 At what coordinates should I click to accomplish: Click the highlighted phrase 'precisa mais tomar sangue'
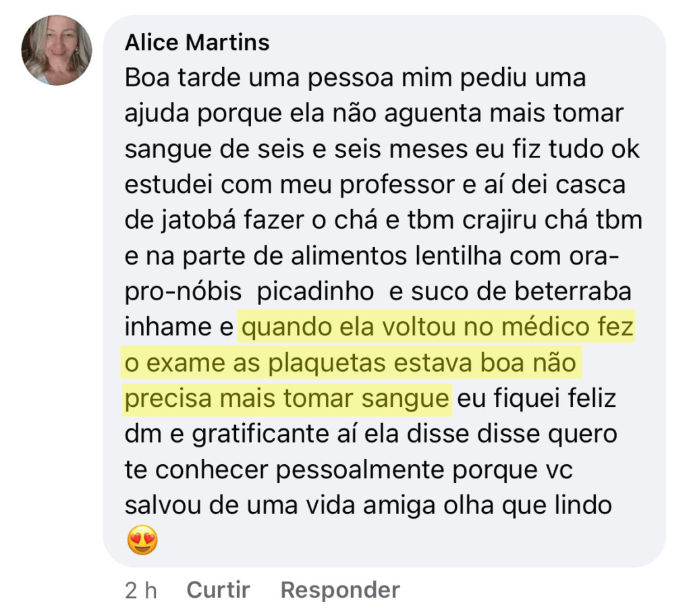click(x=287, y=399)
